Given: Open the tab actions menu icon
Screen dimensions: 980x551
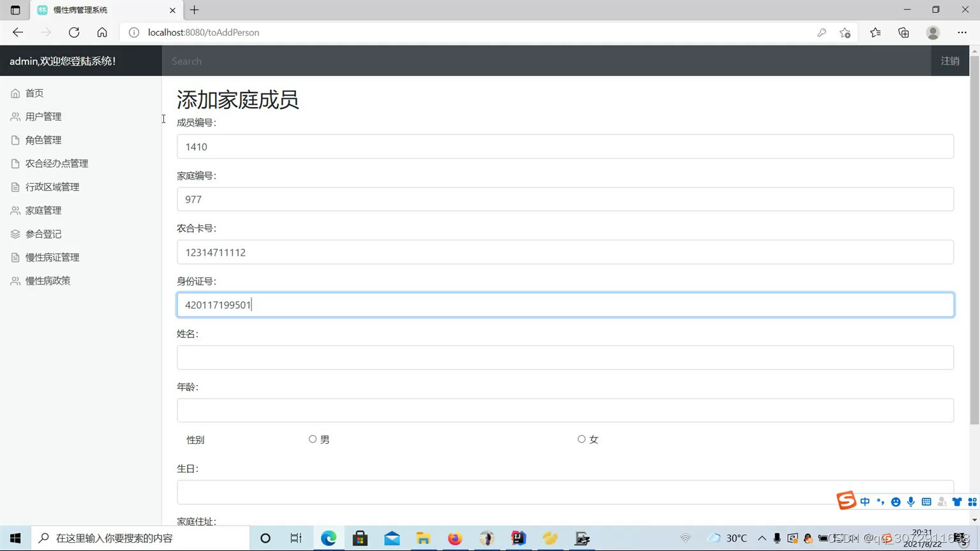Looking at the screenshot, I should 15,10.
